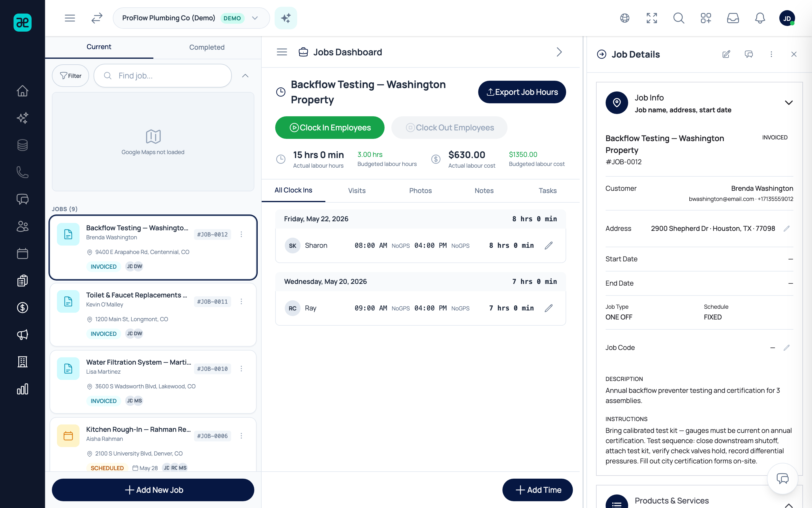Open options menu for JOB-0010

click(241, 369)
